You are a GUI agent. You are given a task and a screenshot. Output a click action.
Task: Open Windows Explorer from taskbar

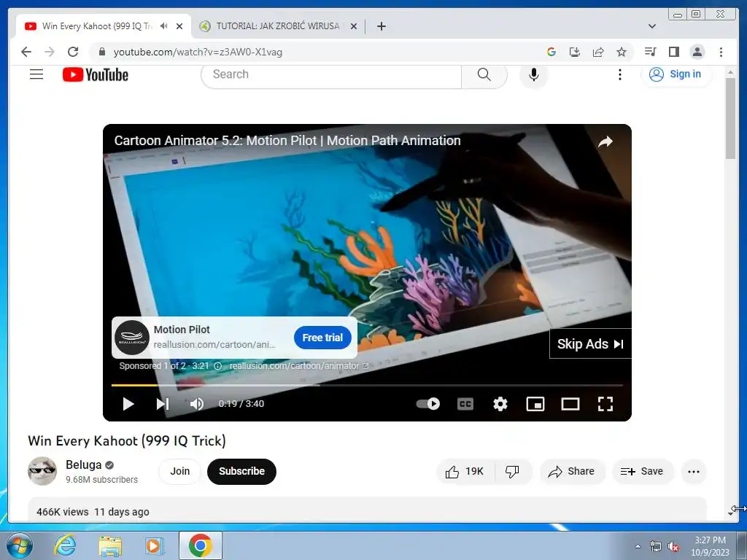110,545
